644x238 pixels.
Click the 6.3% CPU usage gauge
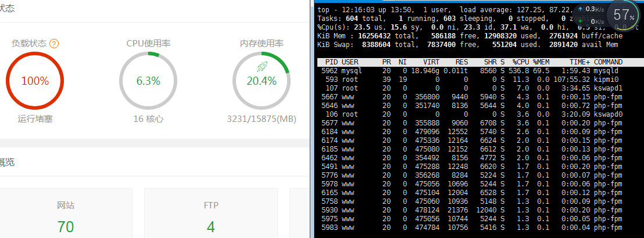click(x=148, y=81)
